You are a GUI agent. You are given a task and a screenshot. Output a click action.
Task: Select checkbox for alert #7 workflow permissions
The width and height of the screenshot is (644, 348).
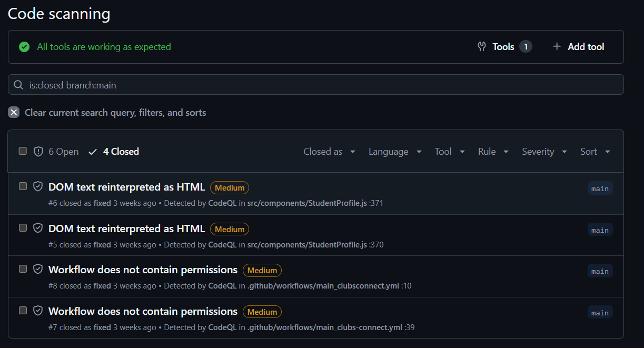tap(23, 310)
